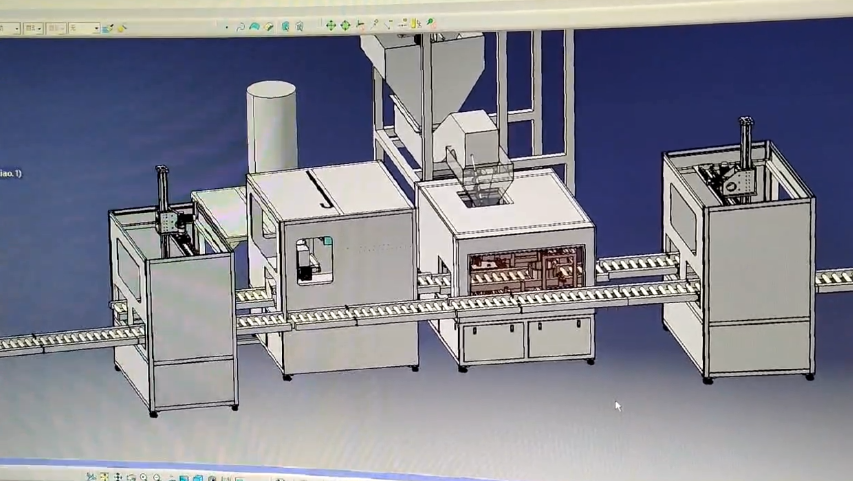Click the Undo arrow in top toolbar
This screenshot has height=481, width=853.
pyautogui.click(x=241, y=27)
